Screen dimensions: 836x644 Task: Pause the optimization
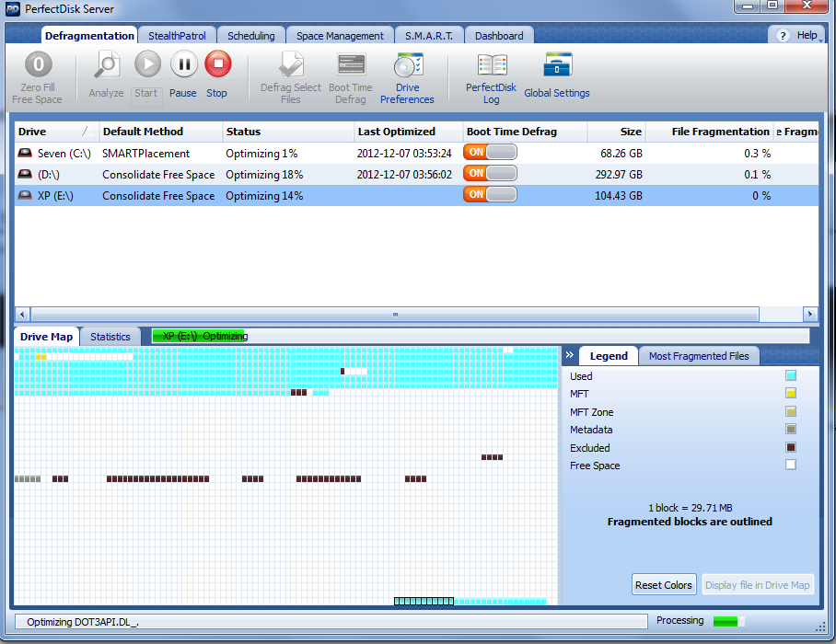coord(184,63)
